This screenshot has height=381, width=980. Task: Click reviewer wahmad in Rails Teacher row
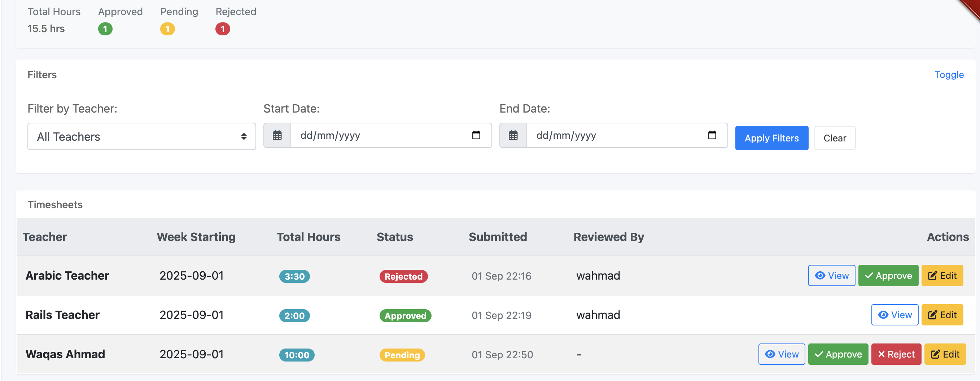click(598, 315)
